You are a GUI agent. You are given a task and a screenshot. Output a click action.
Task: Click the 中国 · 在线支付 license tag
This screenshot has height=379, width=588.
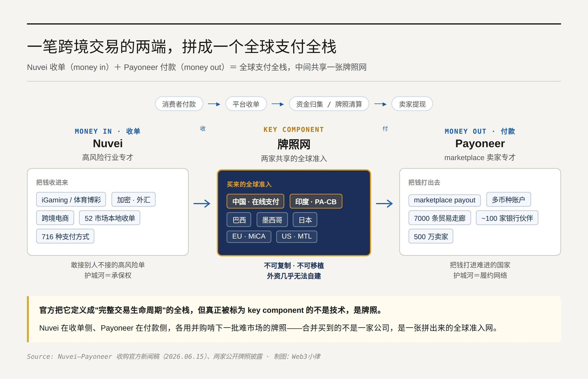(255, 201)
